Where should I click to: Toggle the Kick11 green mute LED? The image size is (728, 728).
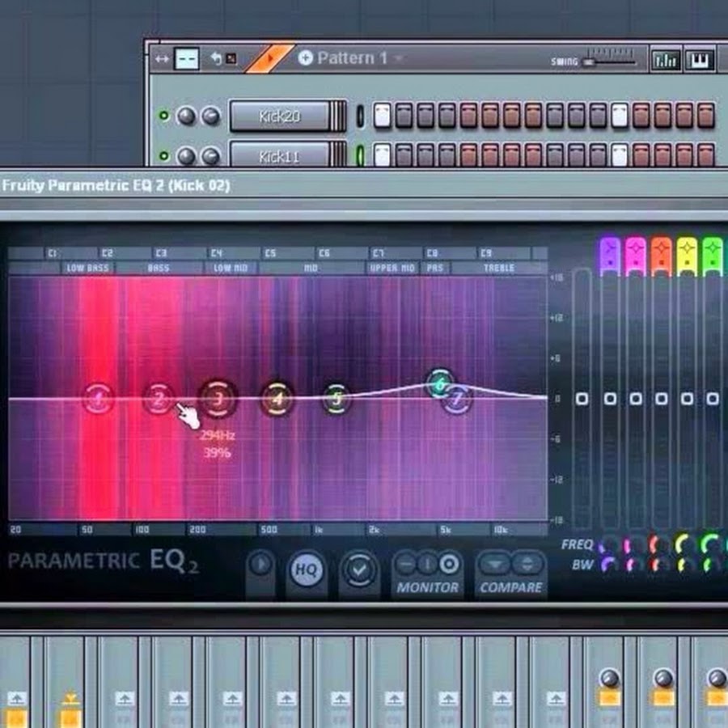click(x=164, y=156)
